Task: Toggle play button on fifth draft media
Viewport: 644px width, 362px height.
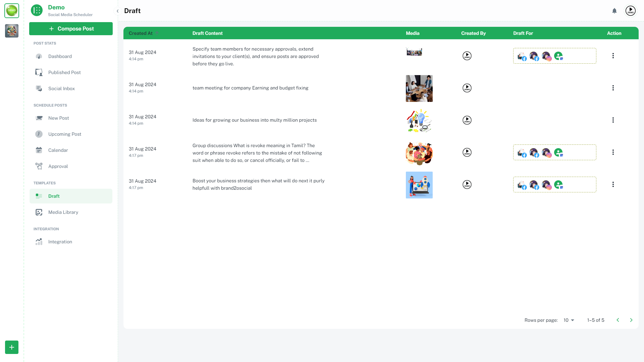Action: 467,185
